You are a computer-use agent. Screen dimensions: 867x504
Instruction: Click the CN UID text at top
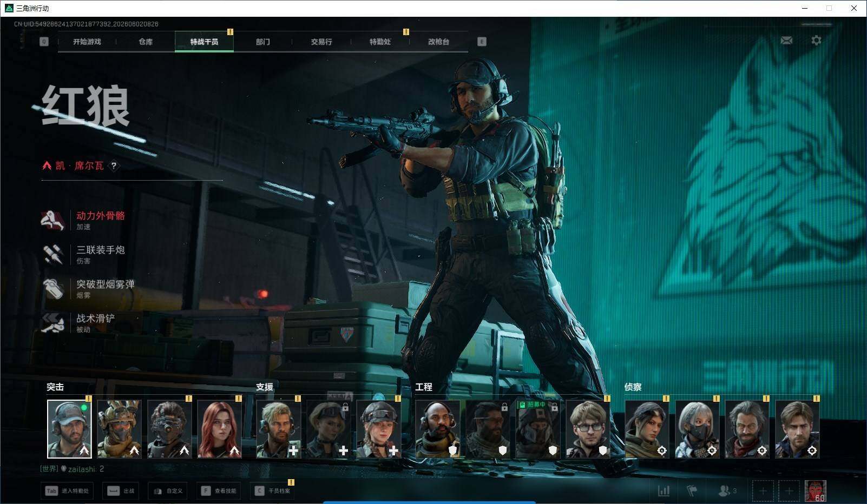click(87, 24)
